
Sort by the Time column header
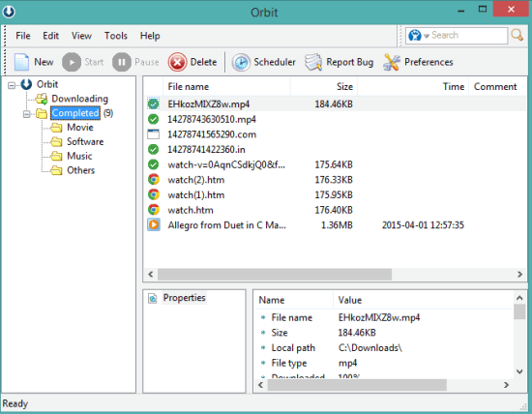point(413,87)
